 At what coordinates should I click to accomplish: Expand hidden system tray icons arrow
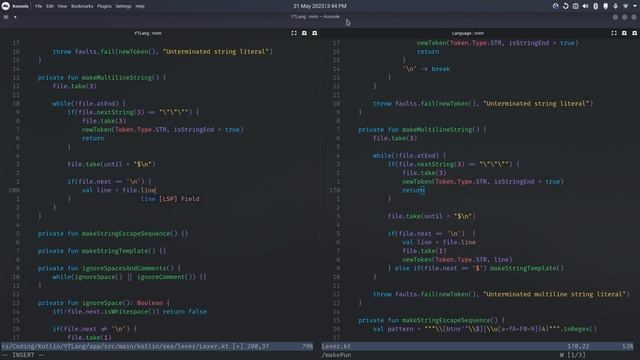635,6
